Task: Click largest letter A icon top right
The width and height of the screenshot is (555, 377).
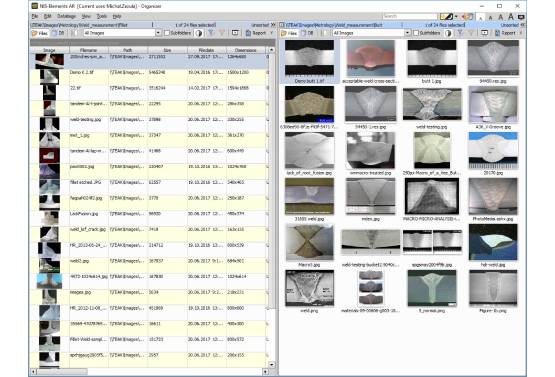Action: pyautogui.click(x=511, y=17)
